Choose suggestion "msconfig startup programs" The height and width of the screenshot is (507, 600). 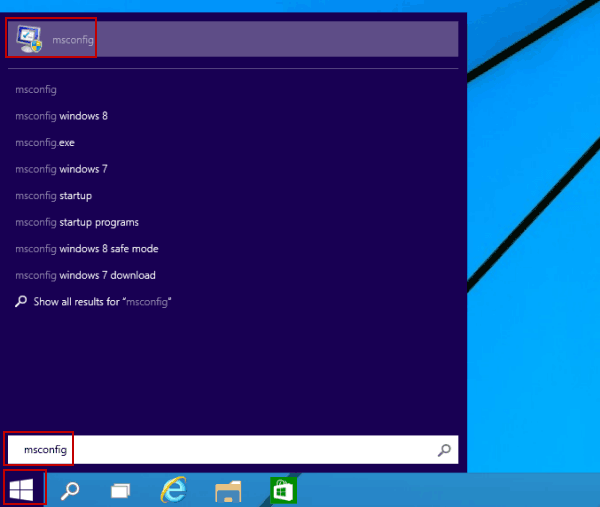pyautogui.click(x=77, y=222)
